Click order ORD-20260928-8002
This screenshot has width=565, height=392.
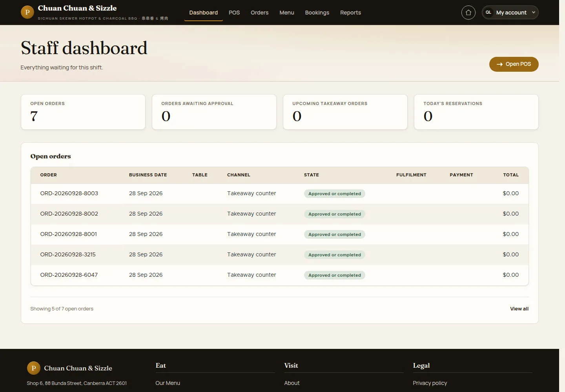click(69, 214)
